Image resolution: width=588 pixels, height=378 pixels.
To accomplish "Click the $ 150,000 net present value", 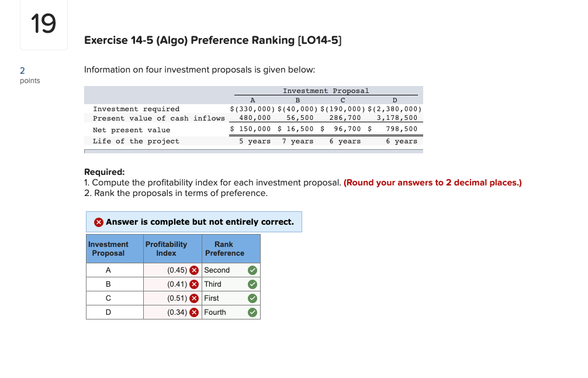I will point(250,129).
